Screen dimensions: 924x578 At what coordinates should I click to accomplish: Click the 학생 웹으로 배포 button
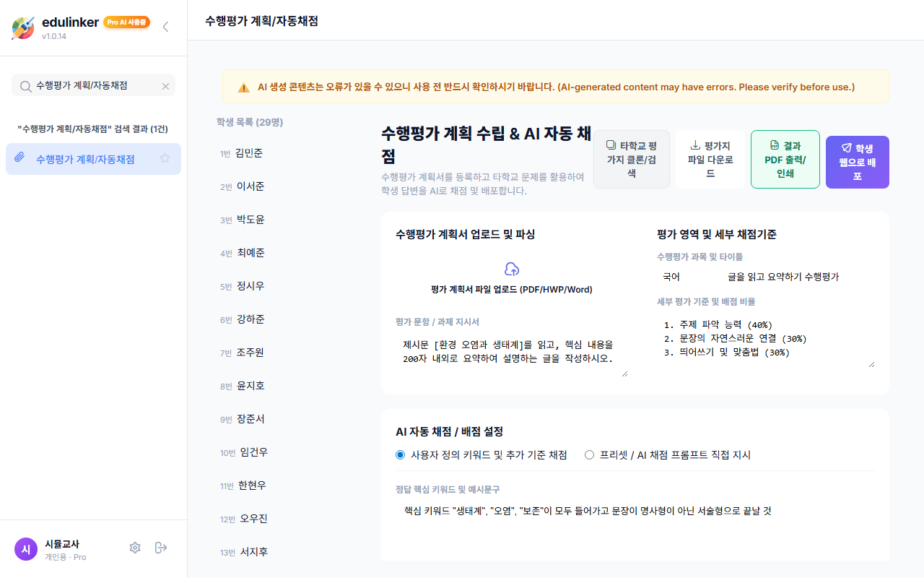click(858, 162)
